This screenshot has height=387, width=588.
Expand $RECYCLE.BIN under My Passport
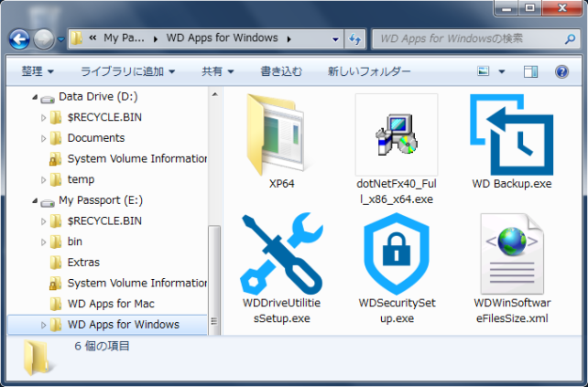(43, 221)
